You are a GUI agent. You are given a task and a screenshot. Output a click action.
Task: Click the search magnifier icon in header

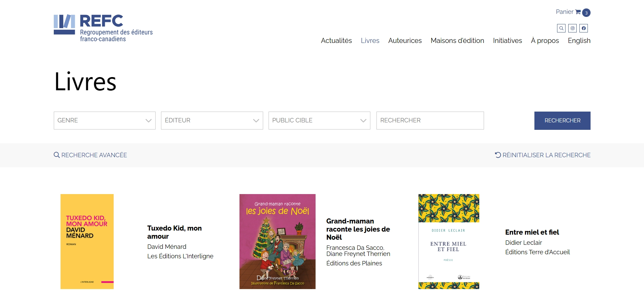(561, 28)
